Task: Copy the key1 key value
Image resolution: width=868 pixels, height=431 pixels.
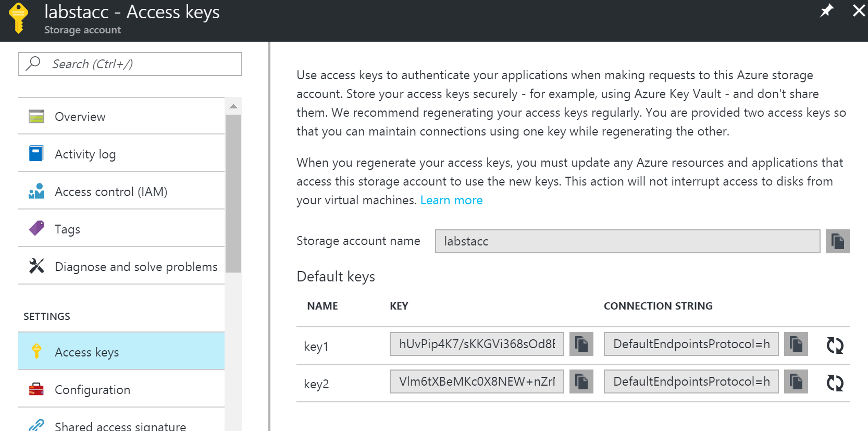Action: [581, 344]
